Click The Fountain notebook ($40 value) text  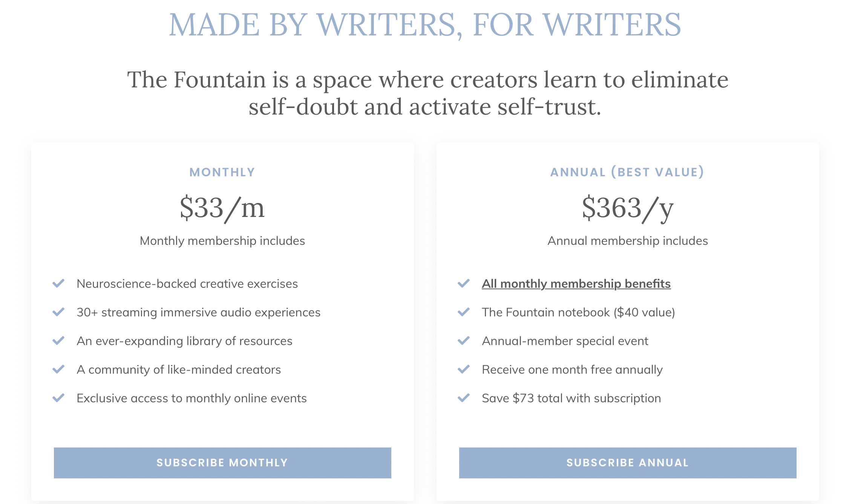(x=578, y=312)
